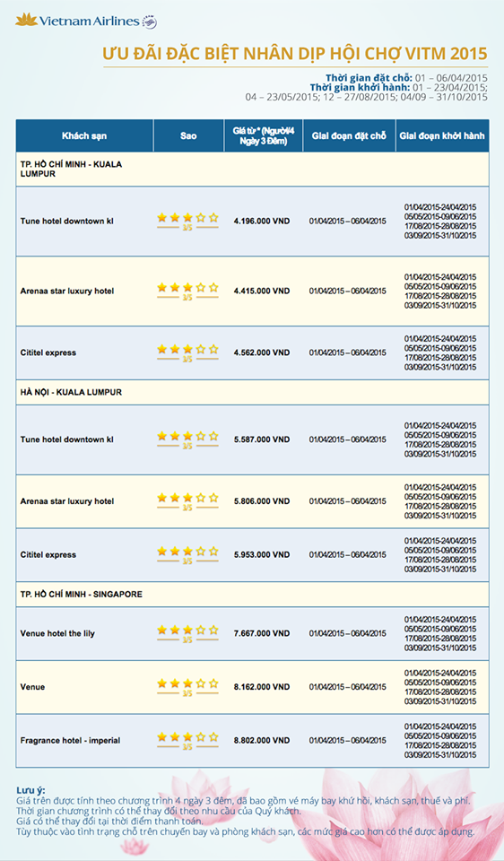This screenshot has width=504, height=861.
Task: Click star rating in the Venue row
Action: 187,687
